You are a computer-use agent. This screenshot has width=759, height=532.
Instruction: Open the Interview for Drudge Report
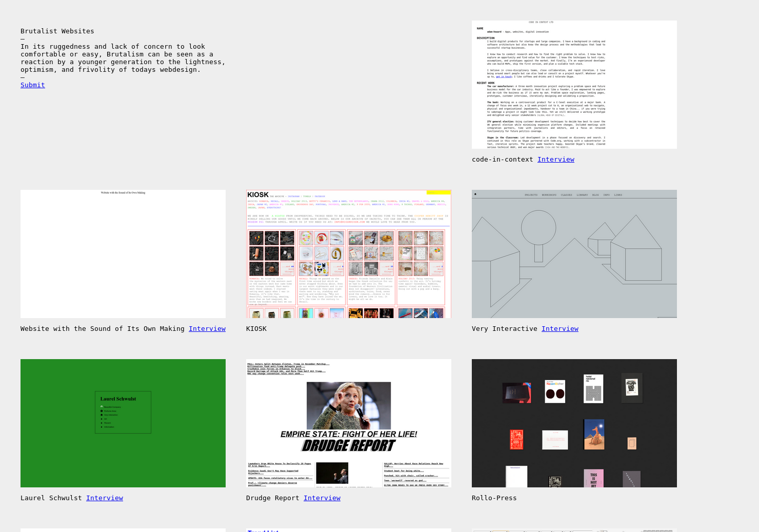point(322,498)
